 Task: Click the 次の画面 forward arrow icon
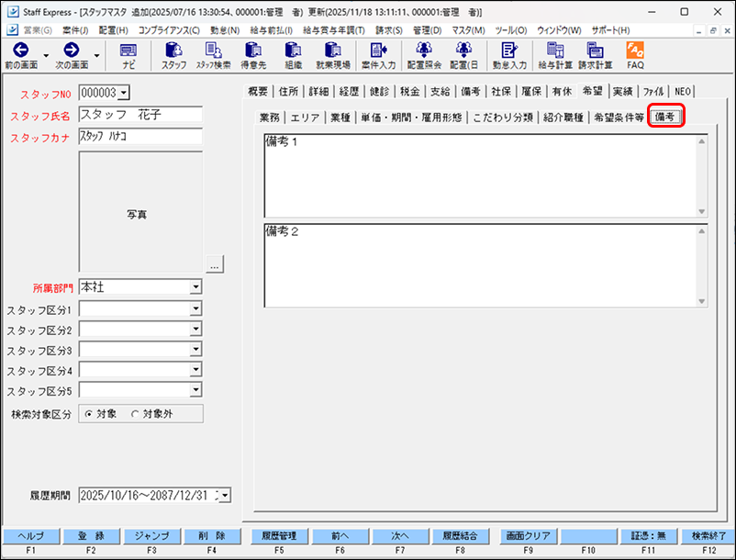(72, 50)
